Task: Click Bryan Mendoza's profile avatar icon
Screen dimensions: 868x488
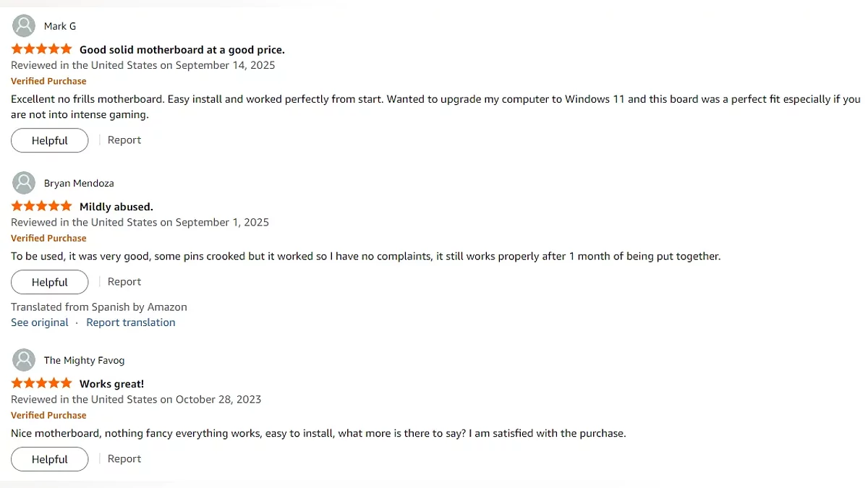Action: click(x=24, y=183)
